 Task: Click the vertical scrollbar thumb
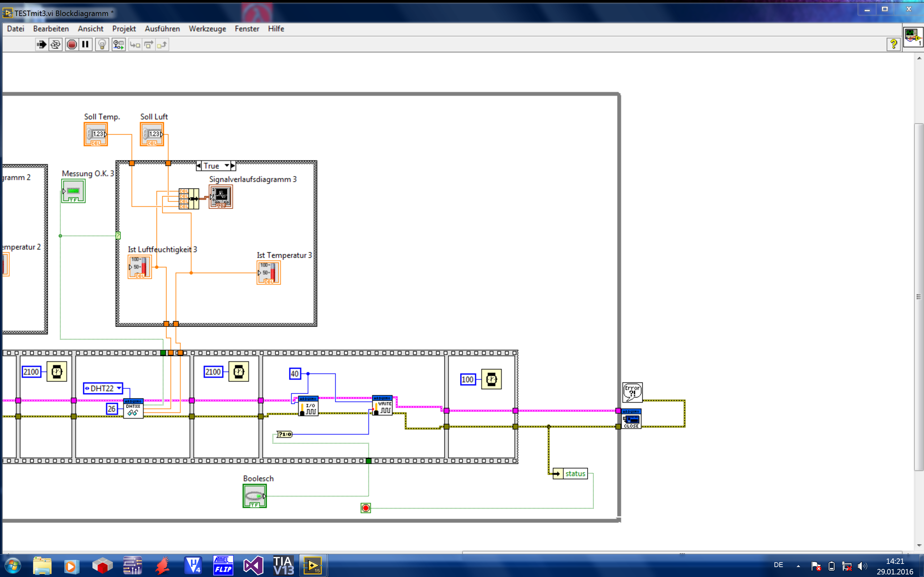click(919, 297)
